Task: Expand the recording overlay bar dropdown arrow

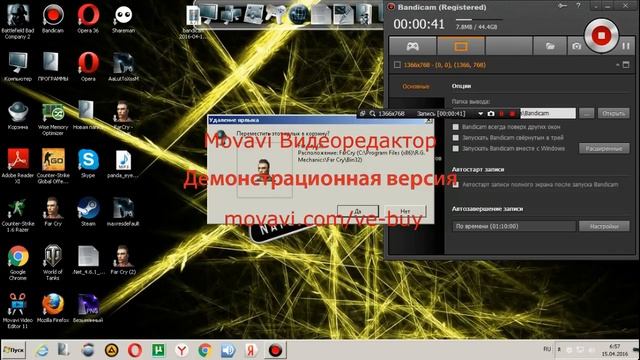Action: coord(480,114)
